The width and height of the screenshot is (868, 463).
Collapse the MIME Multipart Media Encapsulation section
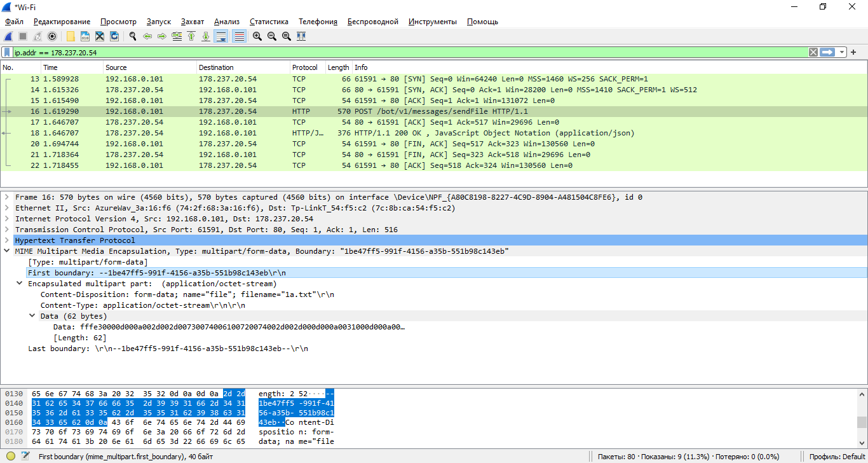pyautogui.click(x=6, y=251)
